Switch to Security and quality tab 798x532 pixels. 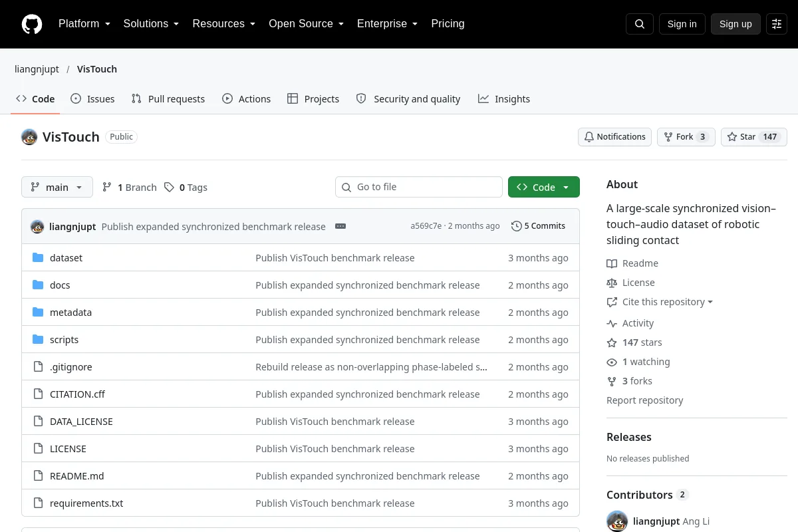click(408, 99)
